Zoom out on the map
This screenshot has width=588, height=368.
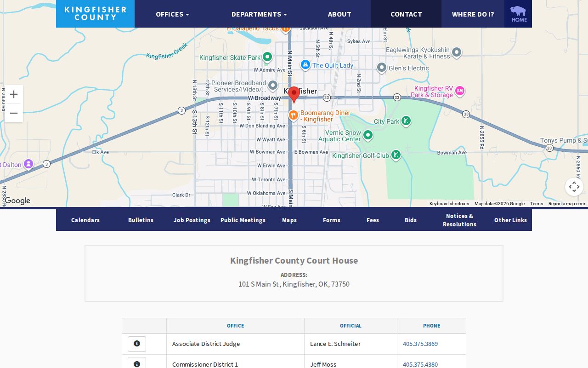pyautogui.click(x=14, y=113)
